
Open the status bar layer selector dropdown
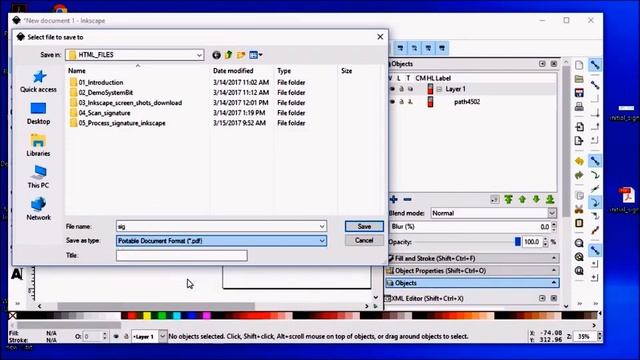click(x=162, y=336)
